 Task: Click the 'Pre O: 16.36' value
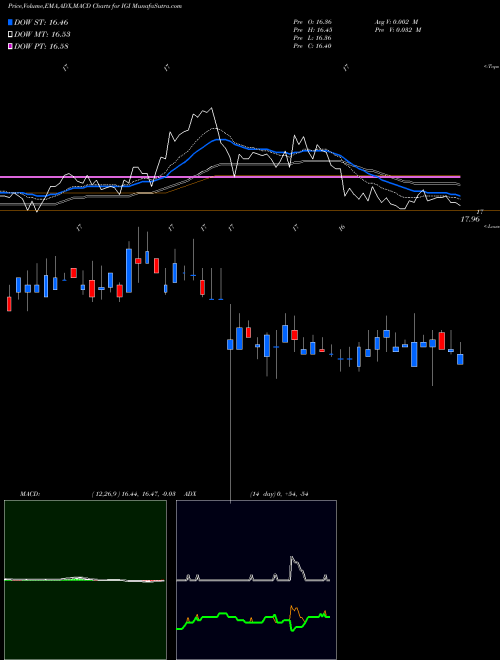[x=312, y=22]
